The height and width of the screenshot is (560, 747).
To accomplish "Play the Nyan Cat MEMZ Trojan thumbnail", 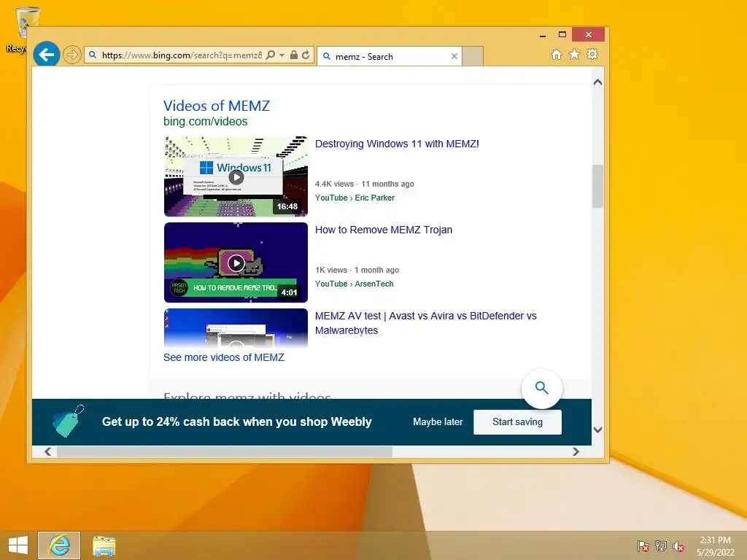I will [236, 262].
